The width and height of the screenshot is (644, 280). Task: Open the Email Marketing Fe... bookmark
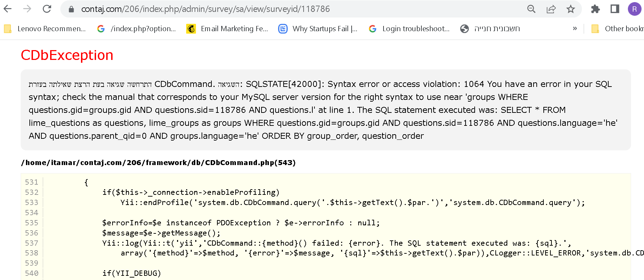pos(228,29)
